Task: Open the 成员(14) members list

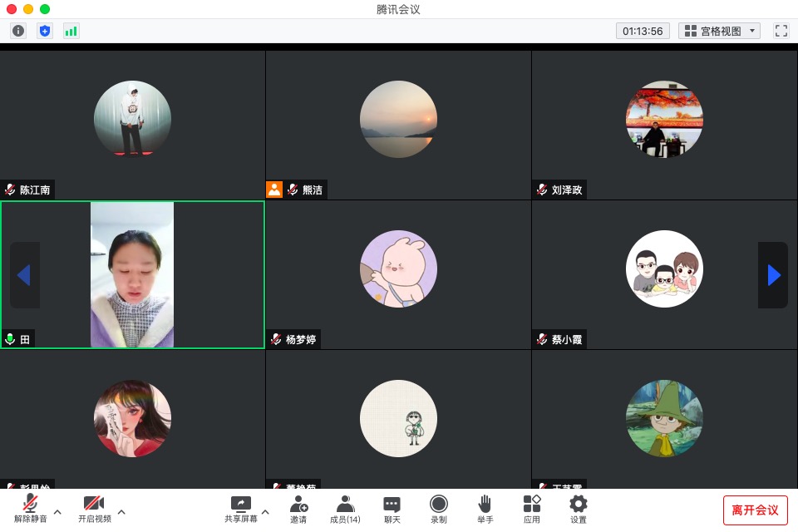Action: [x=345, y=509]
